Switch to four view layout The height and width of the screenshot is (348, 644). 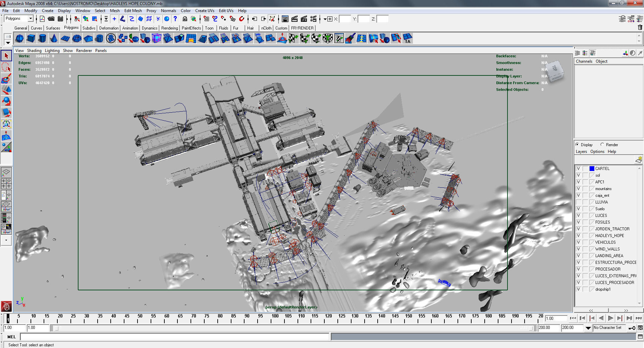pyautogui.click(x=6, y=183)
